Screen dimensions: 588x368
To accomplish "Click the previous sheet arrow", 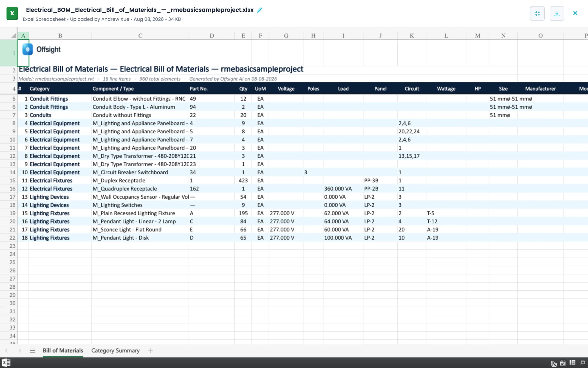I will tap(7, 351).
